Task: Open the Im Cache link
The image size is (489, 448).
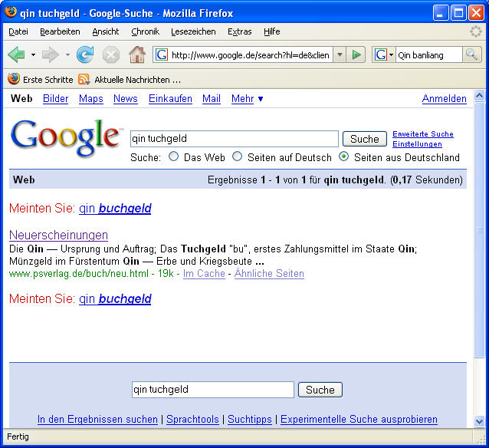Action: pyautogui.click(x=204, y=274)
